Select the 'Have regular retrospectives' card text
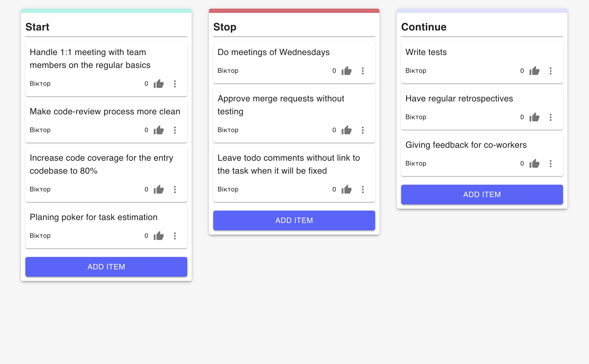The image size is (589, 364). click(459, 99)
